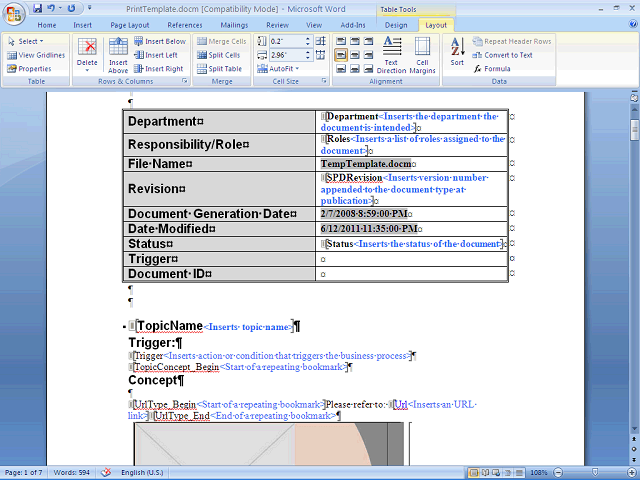Viewport: 640px width, 480px height.
Task: Open Cell Margins
Action: (422, 56)
